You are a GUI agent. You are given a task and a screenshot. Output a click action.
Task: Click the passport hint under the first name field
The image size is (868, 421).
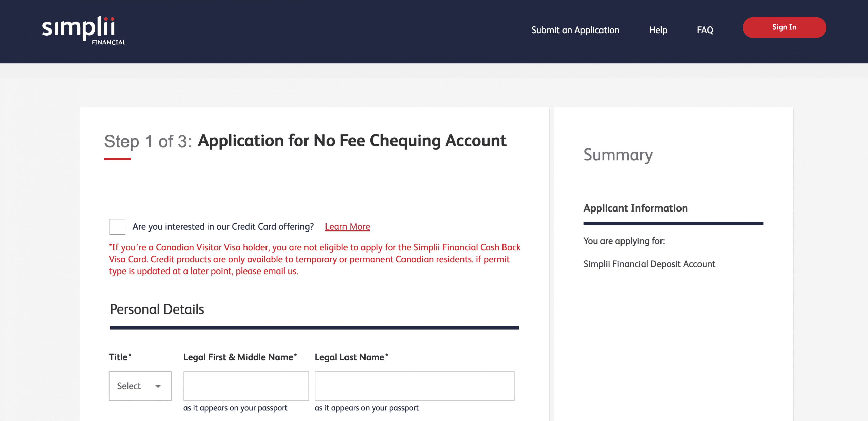pos(235,408)
